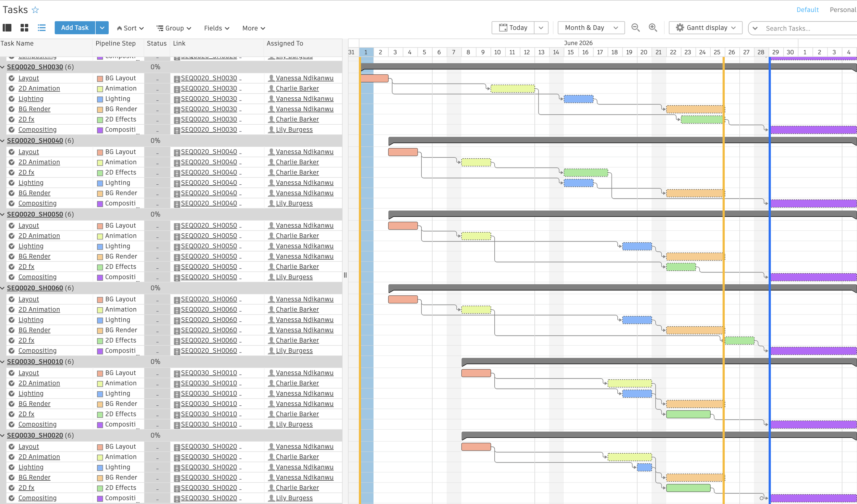Zoom out the Gantt timeline
Viewport: 857px width, 504px height.
[636, 28]
